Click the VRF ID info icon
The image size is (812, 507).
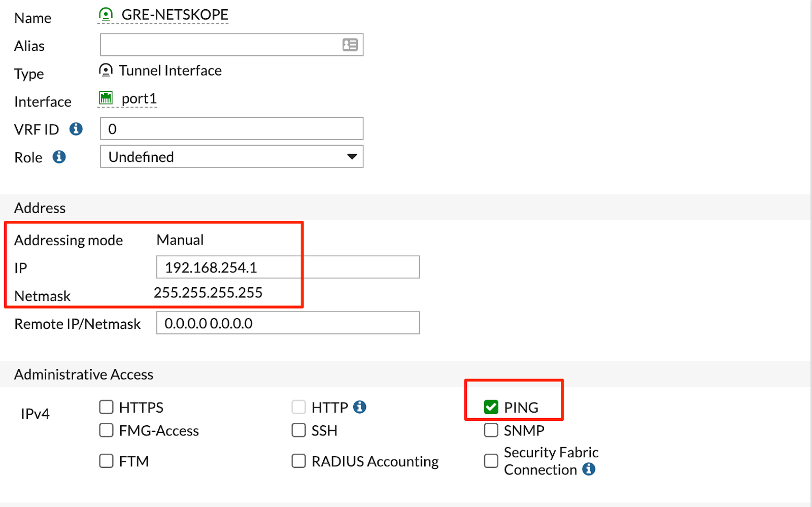(x=76, y=129)
